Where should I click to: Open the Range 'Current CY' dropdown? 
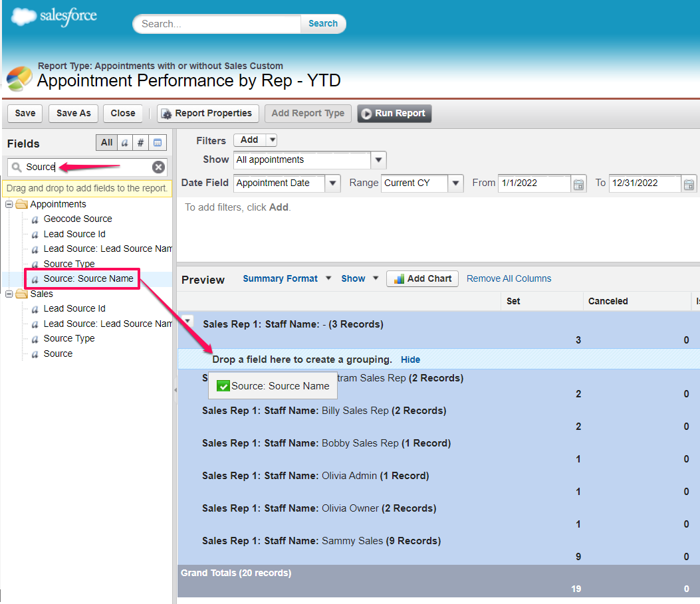click(455, 183)
